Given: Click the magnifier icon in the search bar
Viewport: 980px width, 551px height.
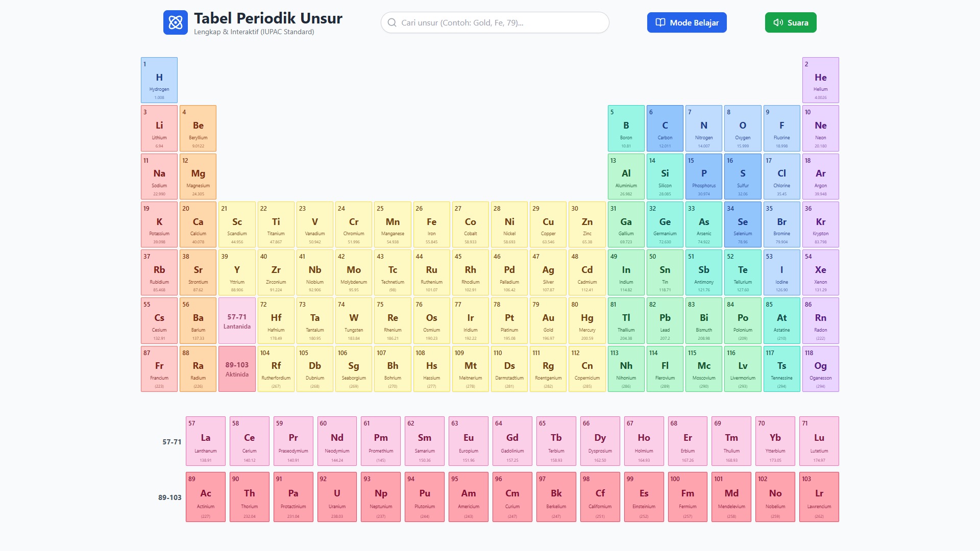Looking at the screenshot, I should pyautogui.click(x=392, y=22).
